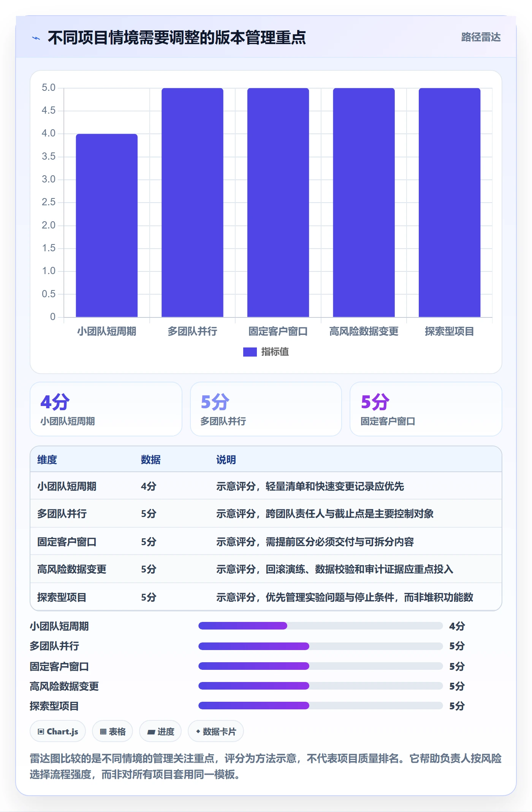
Task: Click the 高风险数据变更 progress bar
Action: point(320,686)
